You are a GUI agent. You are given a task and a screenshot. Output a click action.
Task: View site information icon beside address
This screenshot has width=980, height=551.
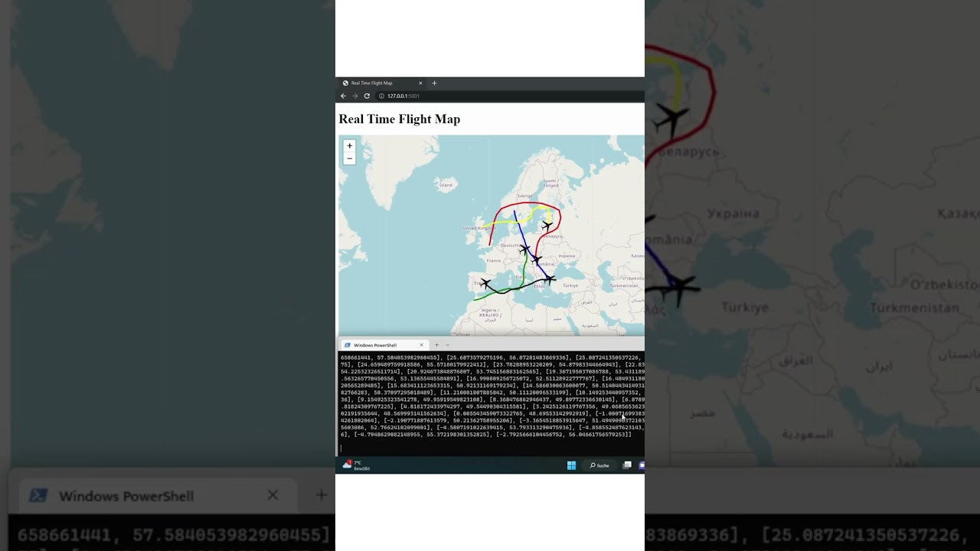tap(381, 96)
